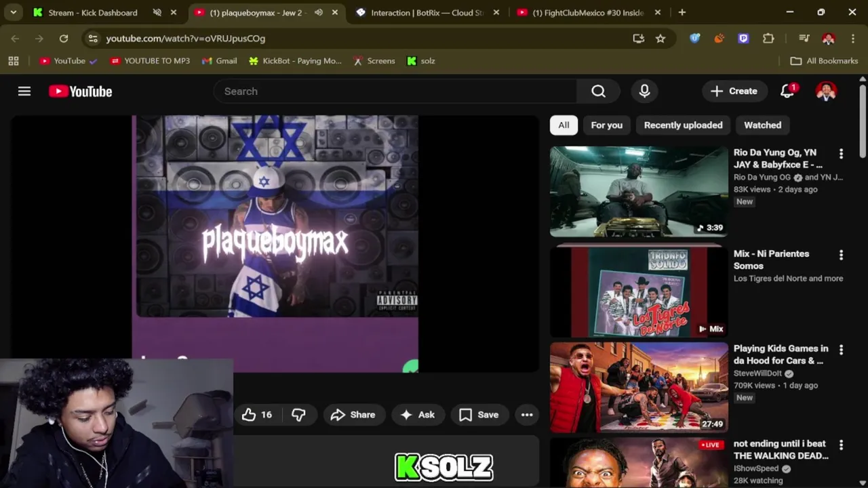This screenshot has width=868, height=488.
Task: Open options for Rio Da Yung Og video
Action: click(x=841, y=154)
